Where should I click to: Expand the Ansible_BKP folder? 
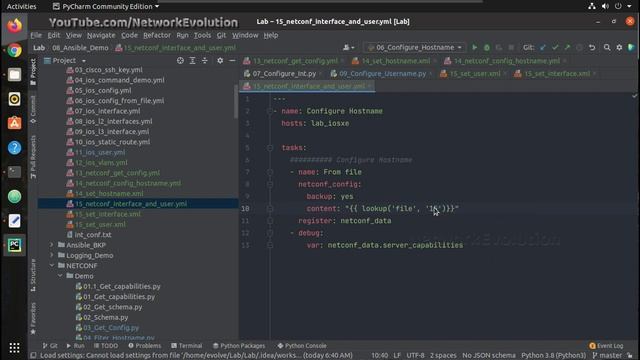click(x=51, y=245)
